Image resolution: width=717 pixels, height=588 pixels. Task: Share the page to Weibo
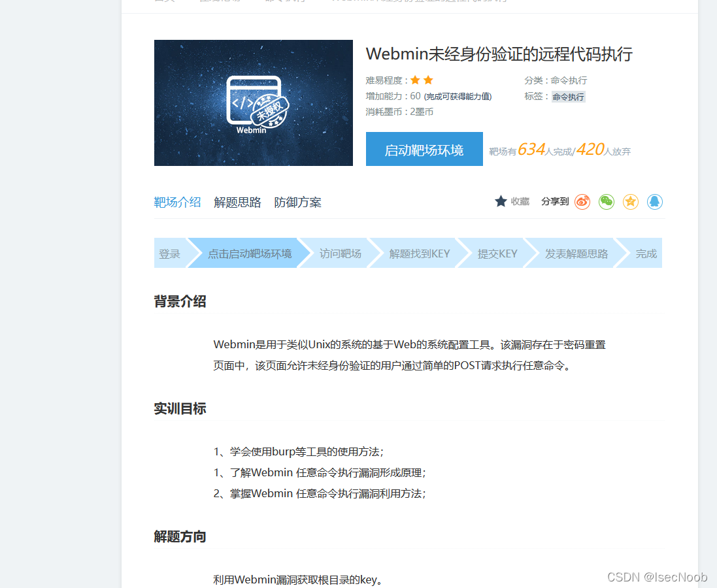[582, 202]
